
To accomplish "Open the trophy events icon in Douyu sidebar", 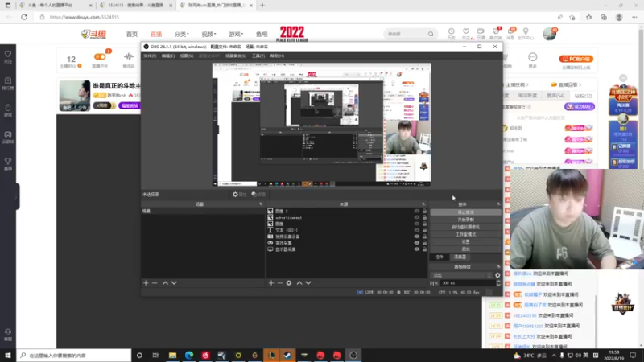I will point(8,164).
